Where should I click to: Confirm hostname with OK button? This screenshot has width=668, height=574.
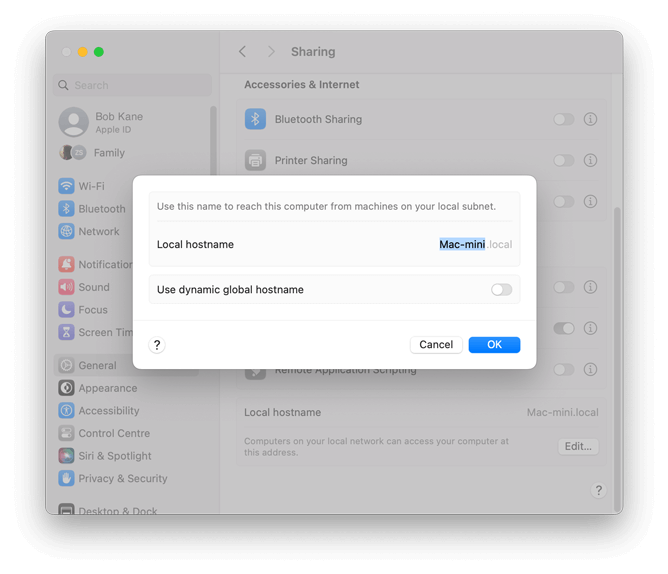pos(494,345)
